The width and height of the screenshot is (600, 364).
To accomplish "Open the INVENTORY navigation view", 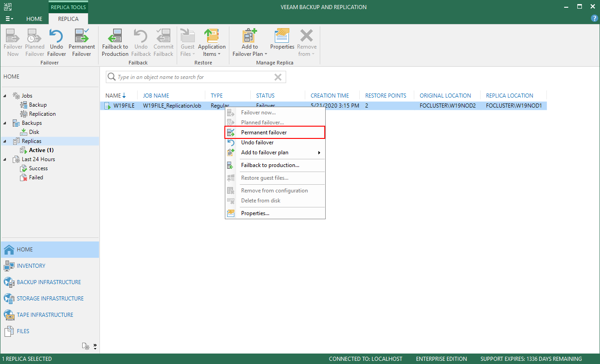I will coord(50,266).
